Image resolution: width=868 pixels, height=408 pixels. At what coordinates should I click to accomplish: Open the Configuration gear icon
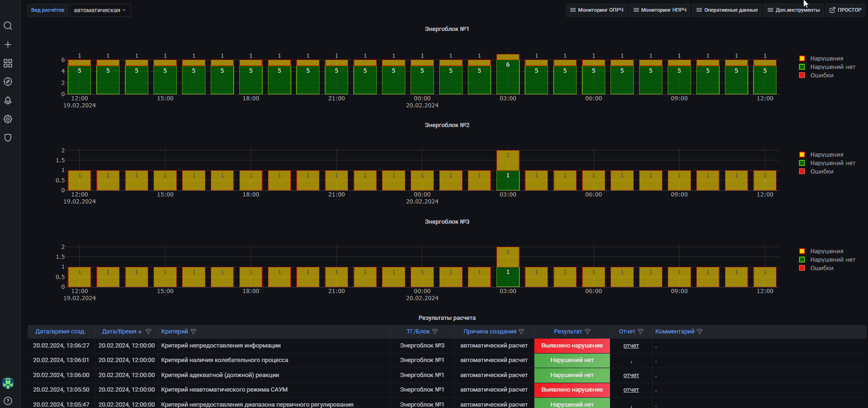8,119
